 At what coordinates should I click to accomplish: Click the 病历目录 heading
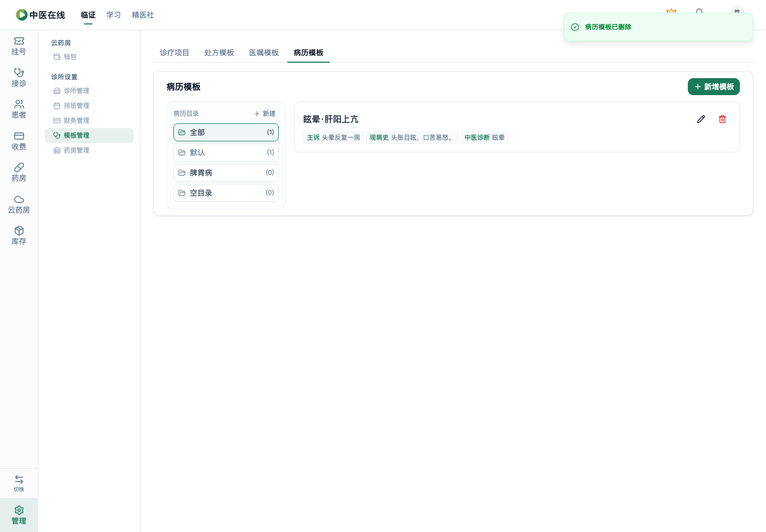point(186,114)
